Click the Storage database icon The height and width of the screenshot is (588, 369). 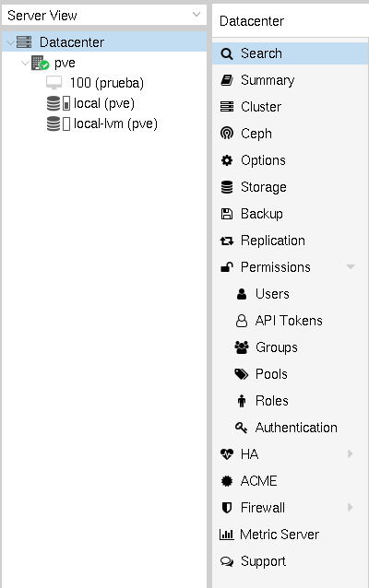tap(227, 187)
